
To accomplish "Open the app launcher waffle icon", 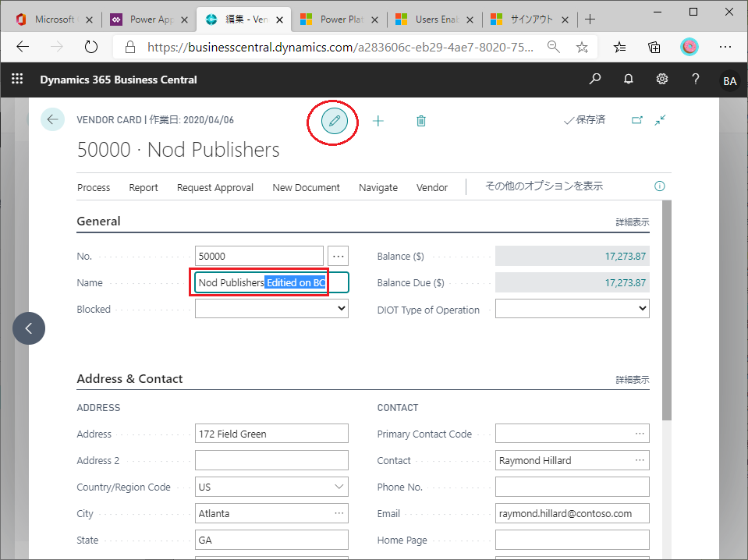I will point(17,79).
